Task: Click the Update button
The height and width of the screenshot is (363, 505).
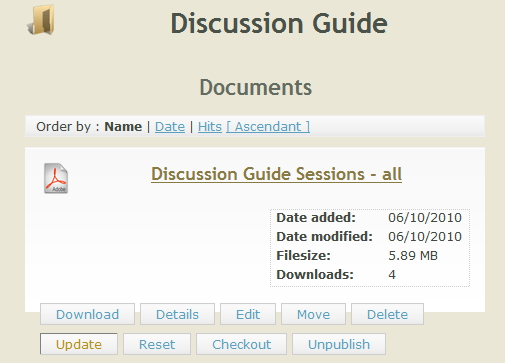Action: click(x=79, y=344)
